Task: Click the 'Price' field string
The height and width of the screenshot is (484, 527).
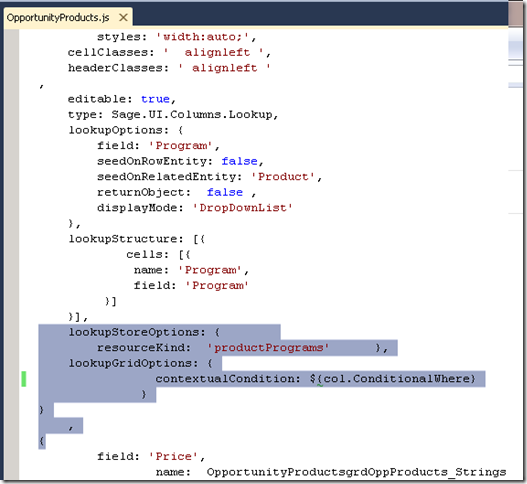Action: pyautogui.click(x=173, y=456)
